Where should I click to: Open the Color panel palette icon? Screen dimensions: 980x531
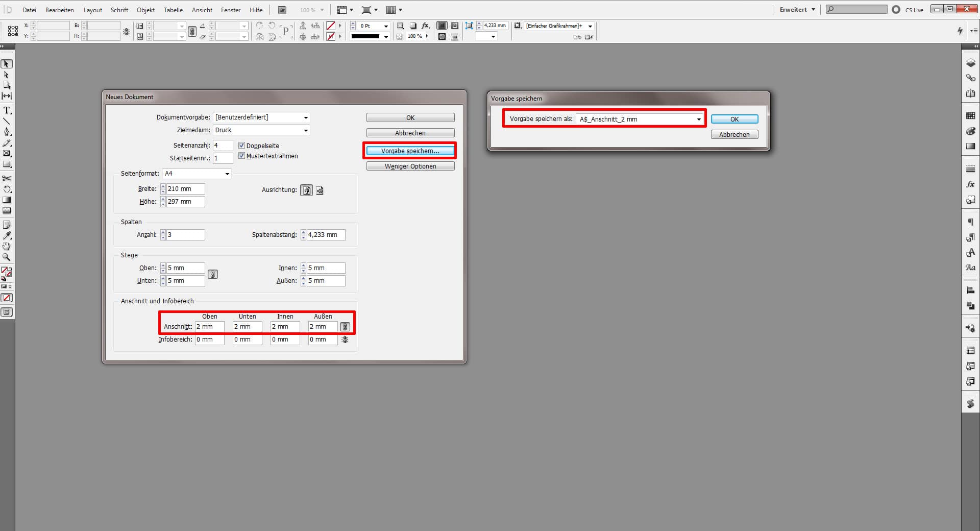tap(970, 131)
